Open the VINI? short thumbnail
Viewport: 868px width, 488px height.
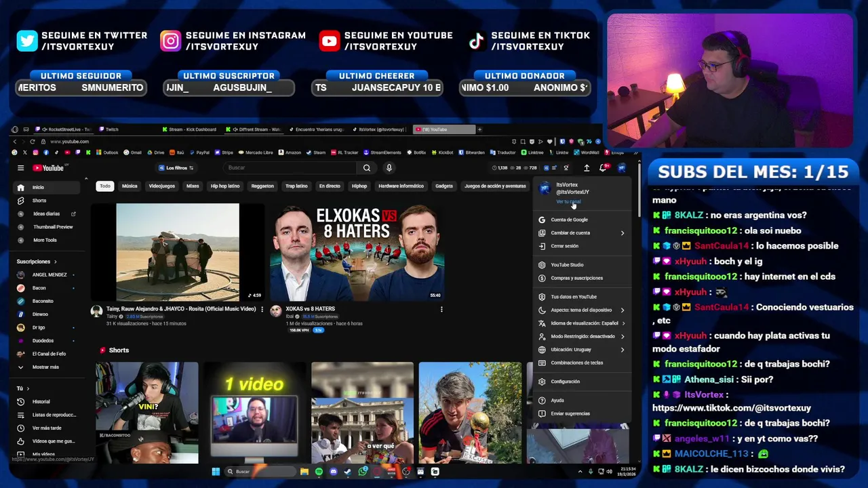point(147,413)
